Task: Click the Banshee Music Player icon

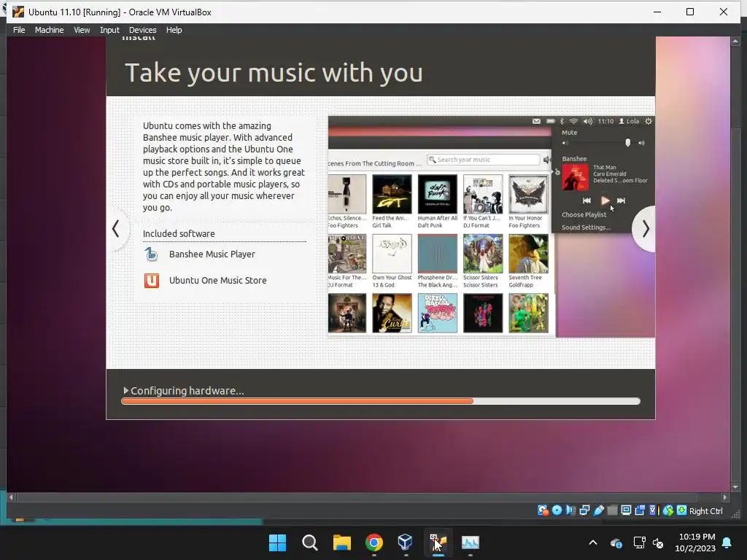Action: pos(151,254)
